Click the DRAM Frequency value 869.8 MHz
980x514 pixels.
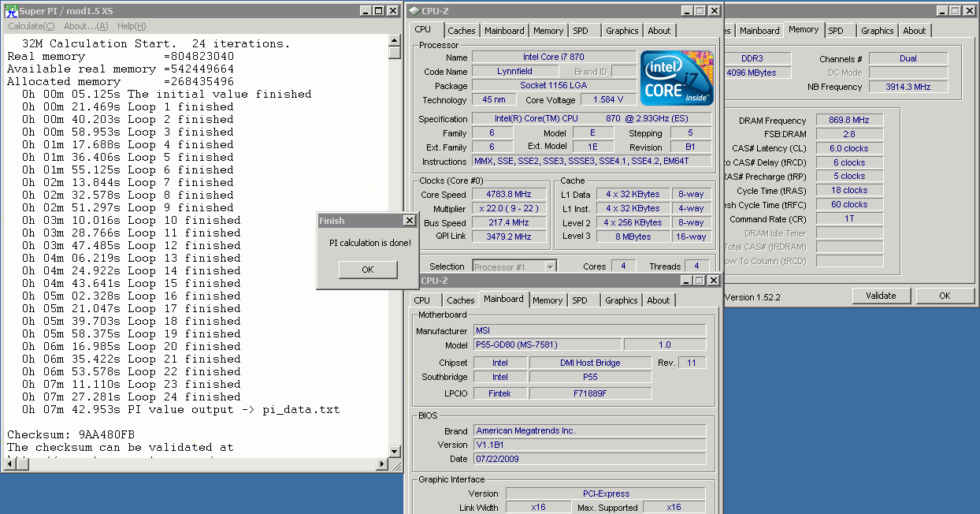click(x=849, y=121)
